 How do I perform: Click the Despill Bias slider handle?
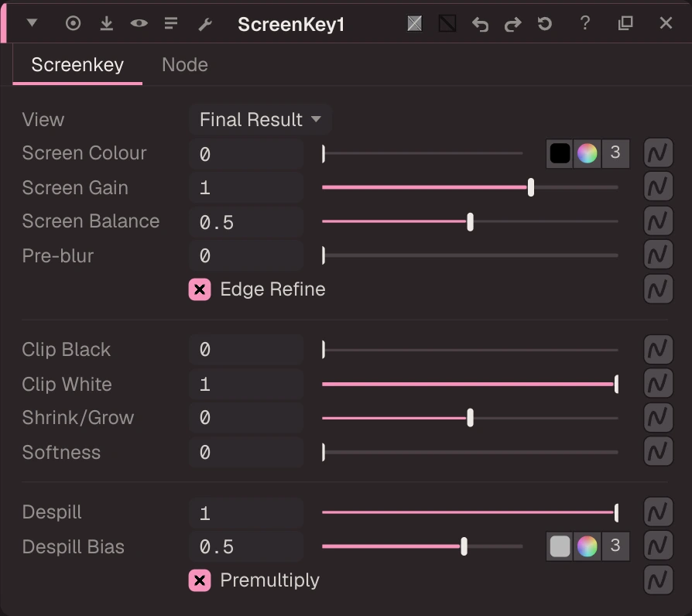tap(464, 546)
